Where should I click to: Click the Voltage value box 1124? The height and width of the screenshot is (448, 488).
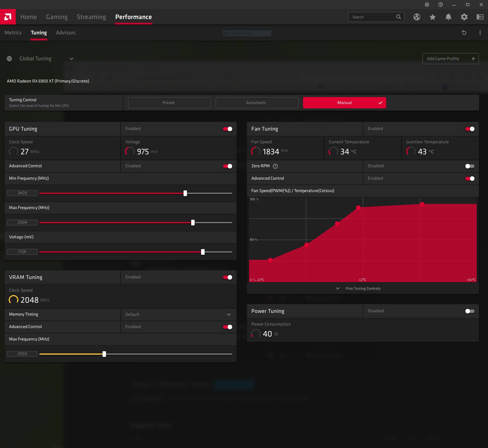pos(22,252)
